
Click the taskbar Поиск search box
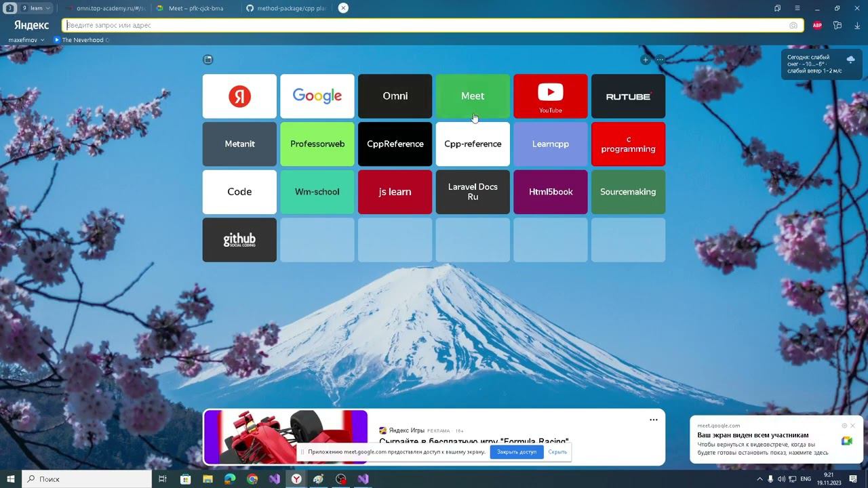click(88, 479)
